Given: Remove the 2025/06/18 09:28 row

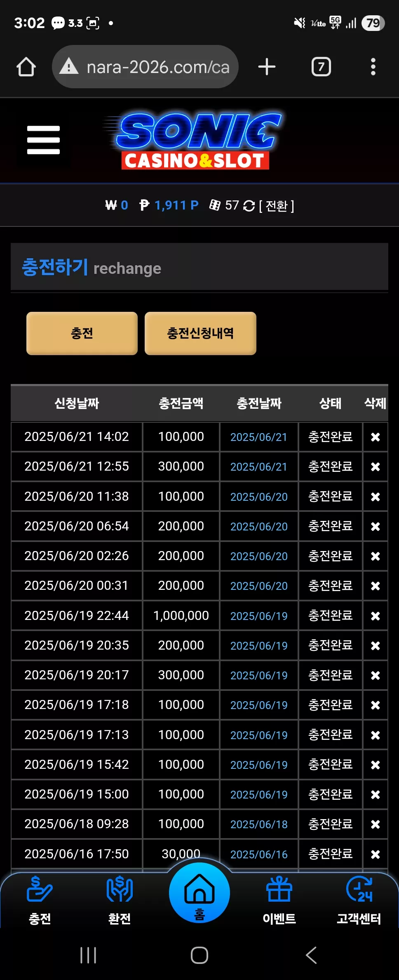Looking at the screenshot, I should tap(375, 824).
